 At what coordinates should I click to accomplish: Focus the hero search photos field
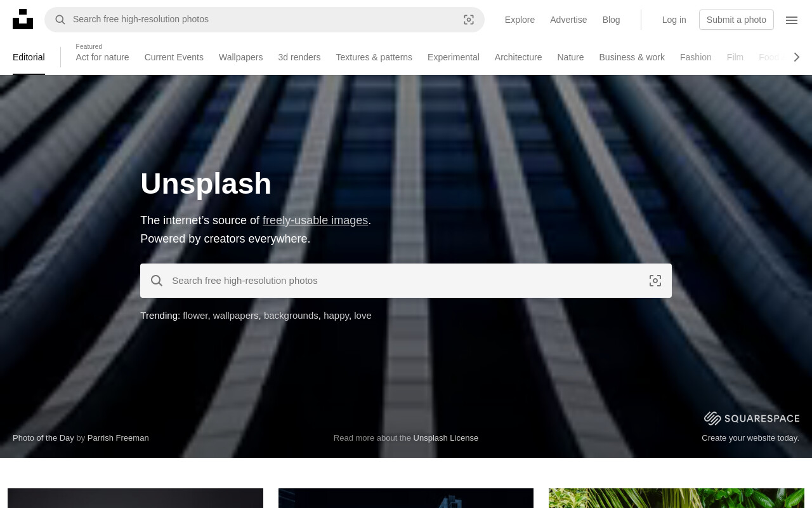[406, 281]
